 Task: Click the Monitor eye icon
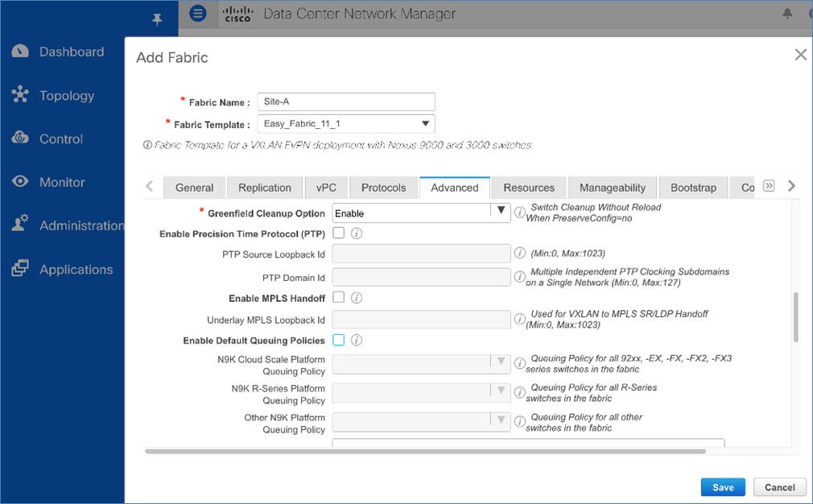(x=19, y=181)
